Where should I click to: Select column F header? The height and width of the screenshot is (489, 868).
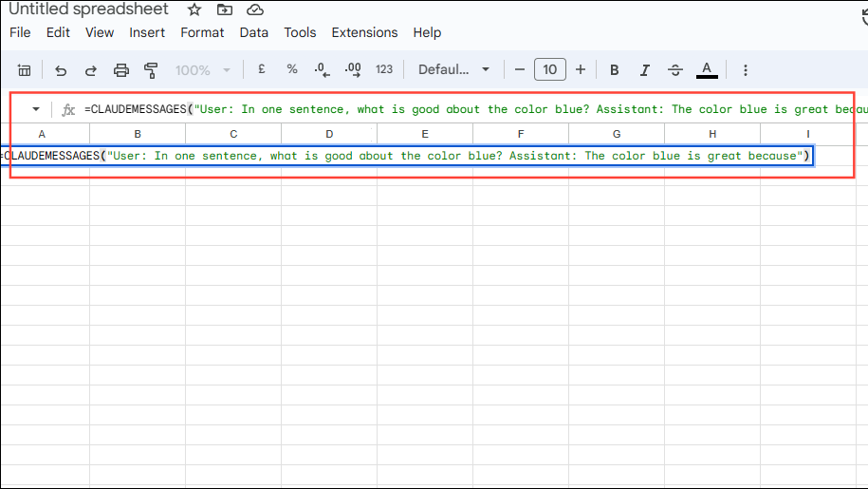(x=521, y=134)
